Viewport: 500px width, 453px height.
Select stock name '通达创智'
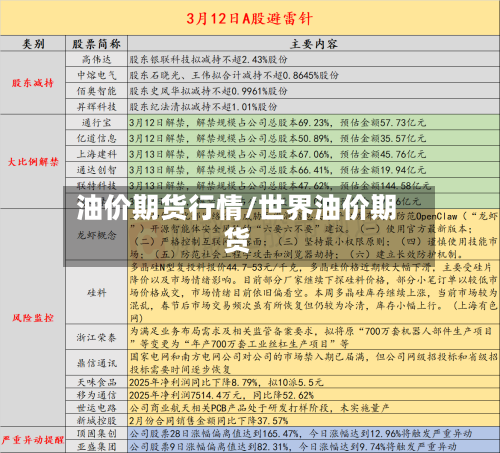coord(96,170)
